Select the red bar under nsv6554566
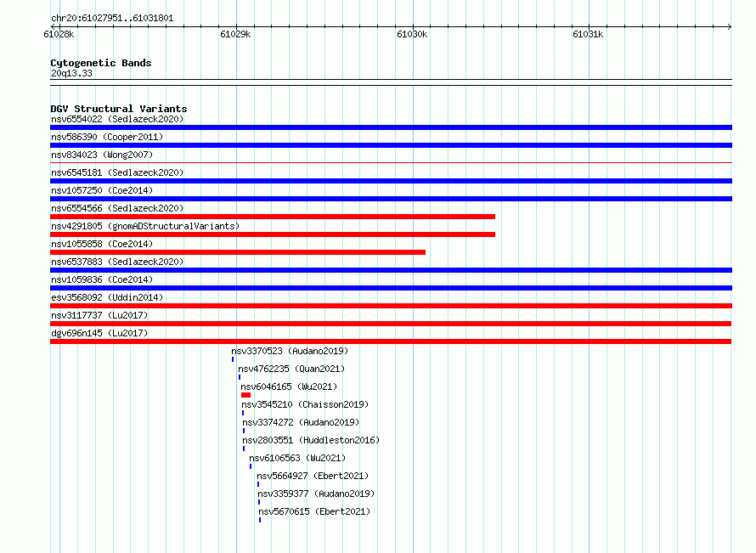The width and height of the screenshot is (756, 553). [x=273, y=217]
